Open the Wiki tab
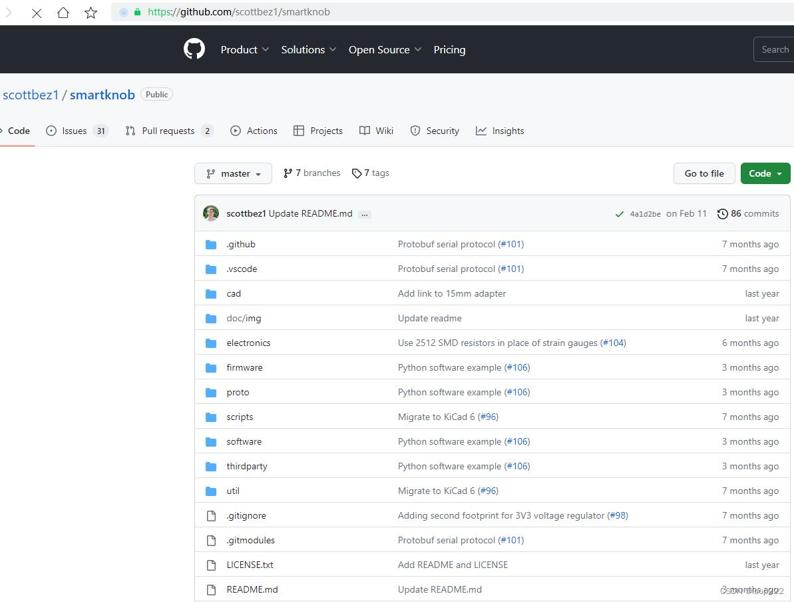 click(376, 131)
